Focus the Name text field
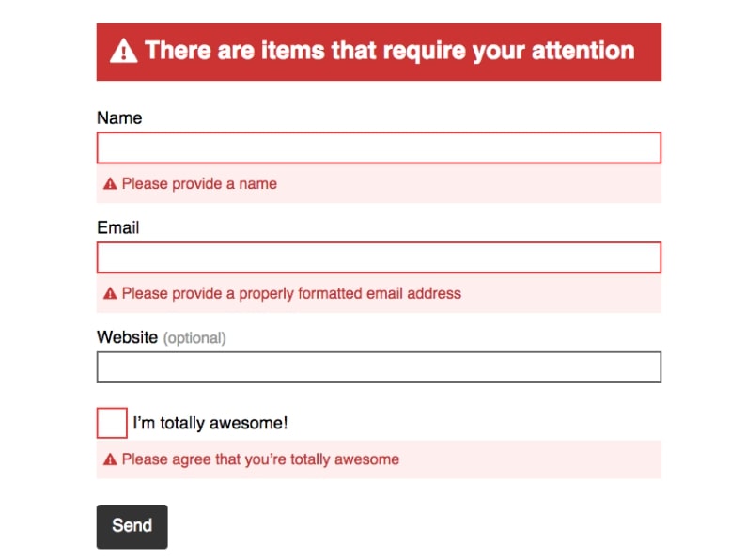The image size is (746, 560). pos(379,148)
